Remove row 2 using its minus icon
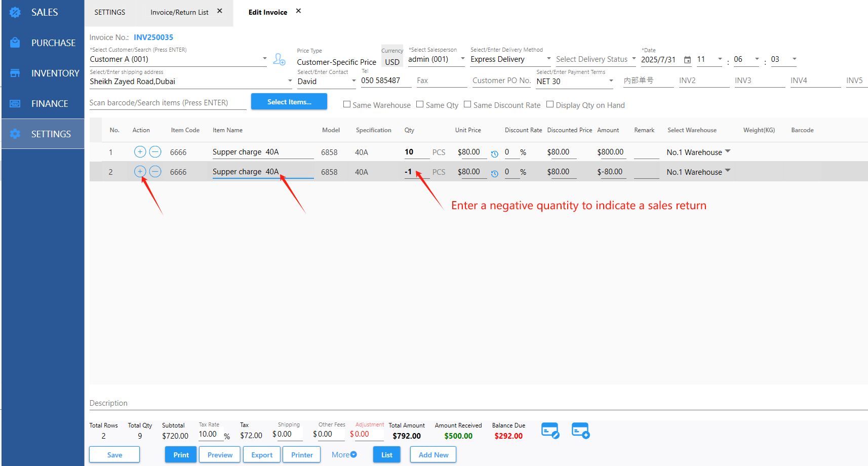 click(x=155, y=172)
